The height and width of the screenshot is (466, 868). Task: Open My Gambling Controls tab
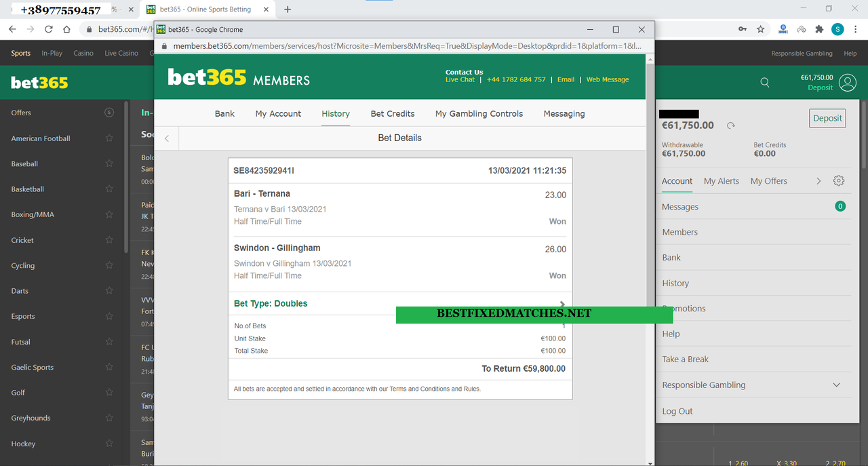(479, 114)
